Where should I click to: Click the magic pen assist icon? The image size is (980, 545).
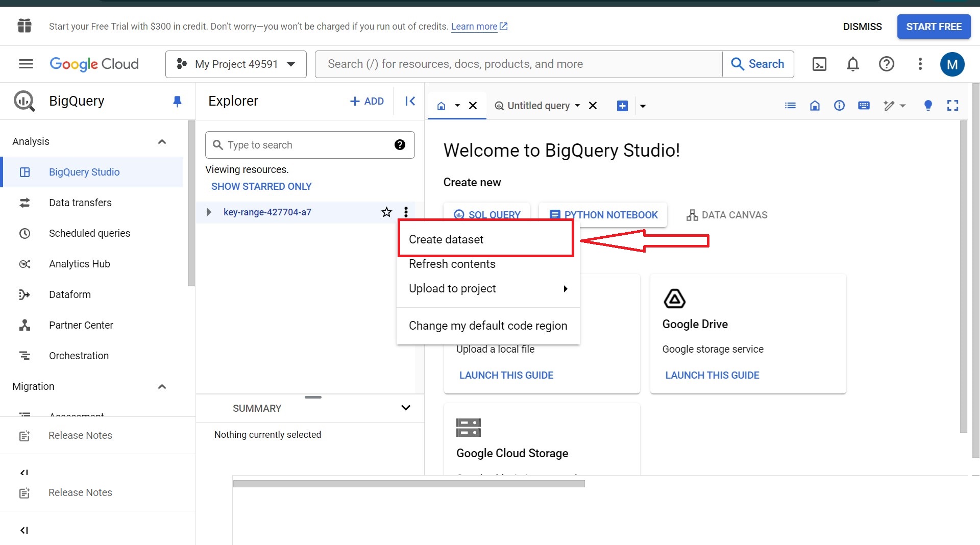tap(889, 106)
